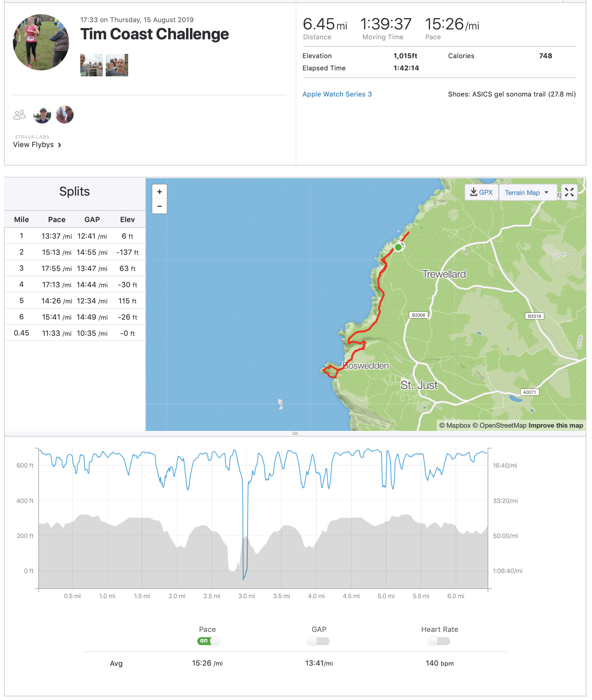Click the group athletes icon
The width and height of the screenshot is (592, 700).
click(x=19, y=115)
